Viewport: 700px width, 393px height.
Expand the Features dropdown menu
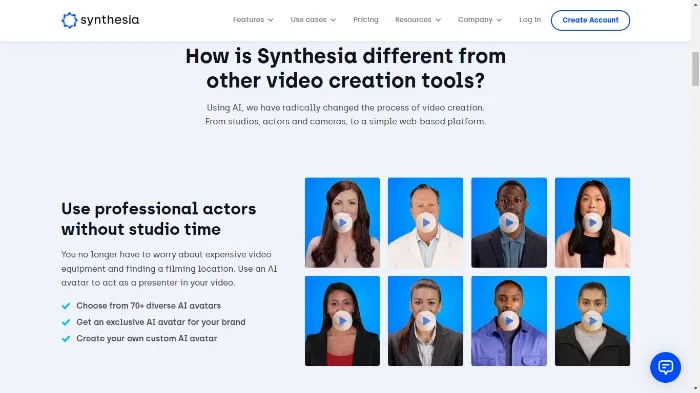pyautogui.click(x=253, y=20)
